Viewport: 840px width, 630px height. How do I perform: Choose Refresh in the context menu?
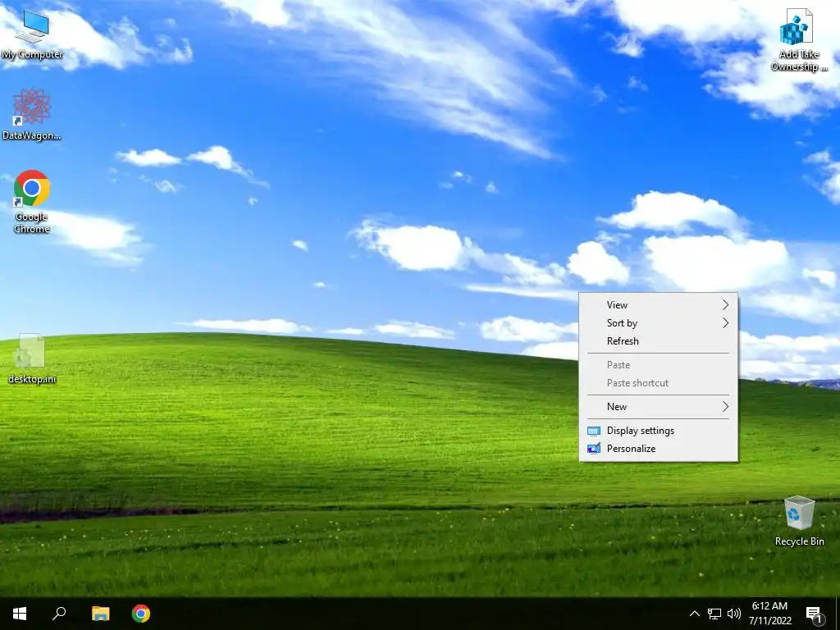click(x=659, y=341)
